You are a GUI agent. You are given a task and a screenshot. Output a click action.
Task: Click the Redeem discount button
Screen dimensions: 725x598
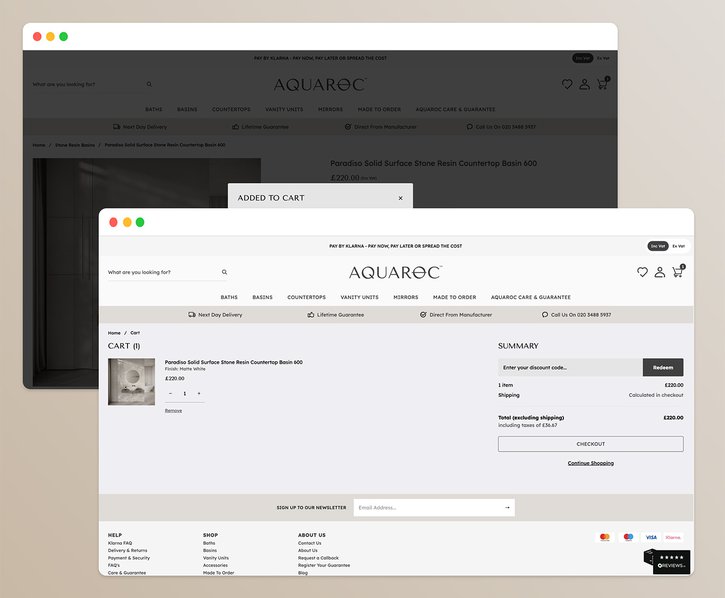pyautogui.click(x=663, y=367)
